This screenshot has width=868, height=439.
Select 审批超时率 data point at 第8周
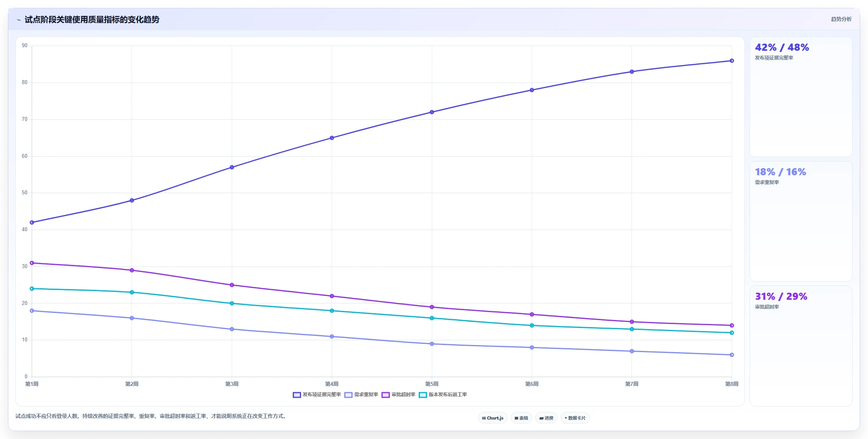732,326
